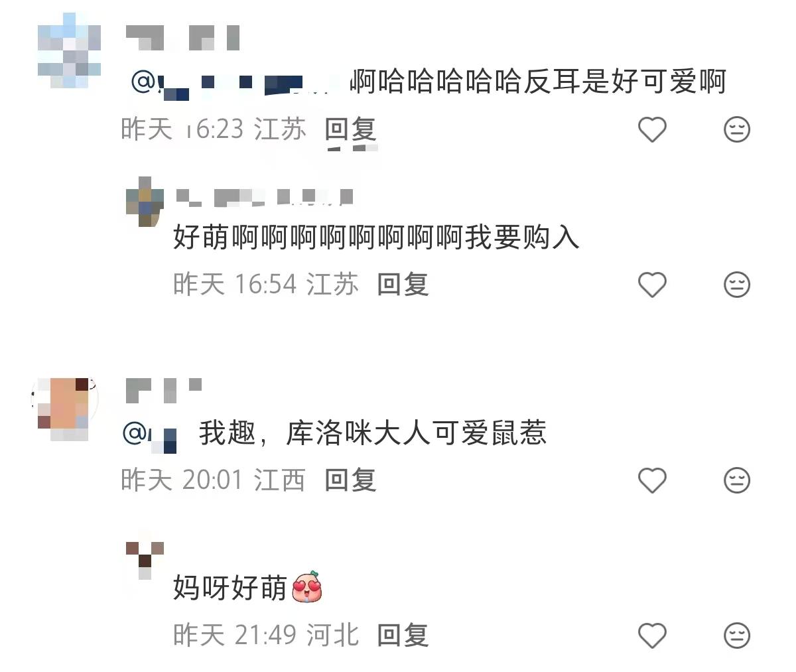Reply to the 16:54 Jiangsu comment
The height and width of the screenshot is (672, 796).
(403, 285)
